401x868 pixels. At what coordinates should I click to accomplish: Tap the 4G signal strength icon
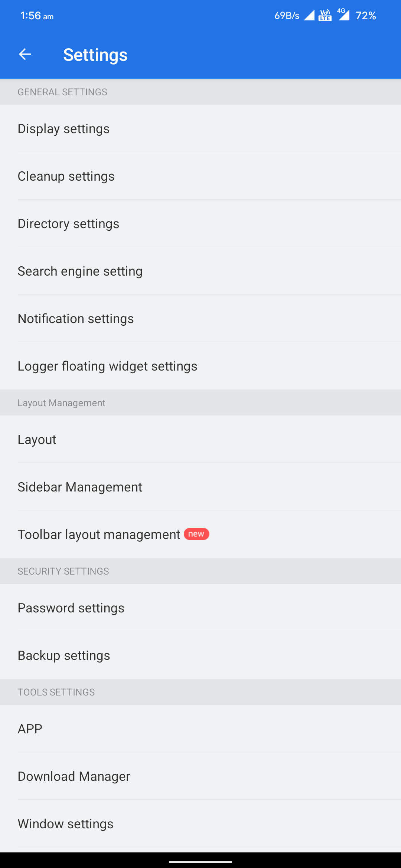[343, 14]
